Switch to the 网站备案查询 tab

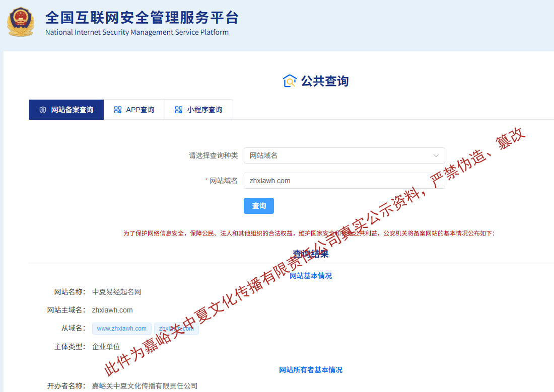(x=66, y=110)
